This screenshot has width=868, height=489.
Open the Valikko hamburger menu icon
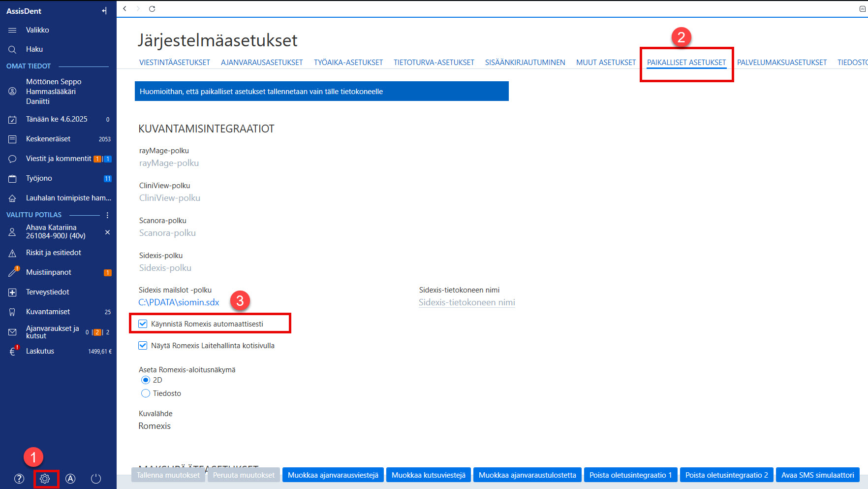pos(12,30)
